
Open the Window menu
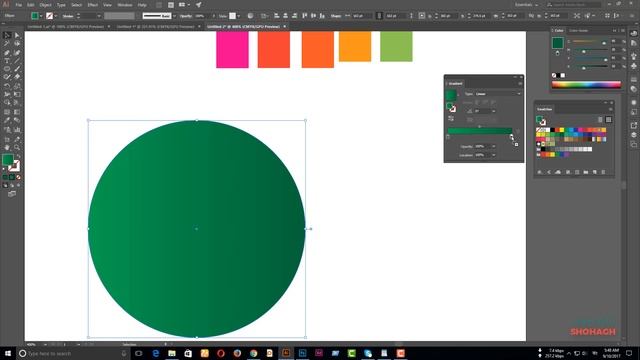(124, 5)
